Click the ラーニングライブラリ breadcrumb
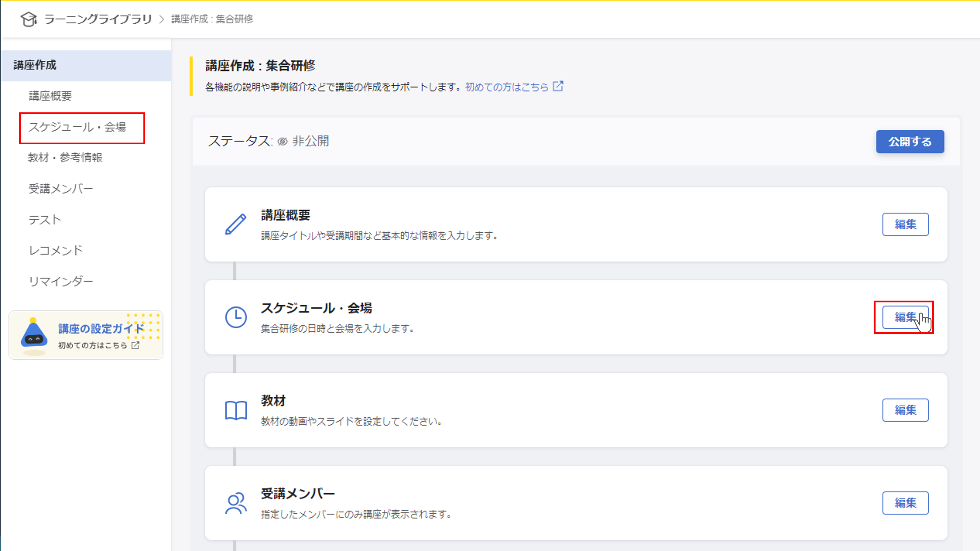The height and width of the screenshot is (551, 980). click(x=98, y=19)
